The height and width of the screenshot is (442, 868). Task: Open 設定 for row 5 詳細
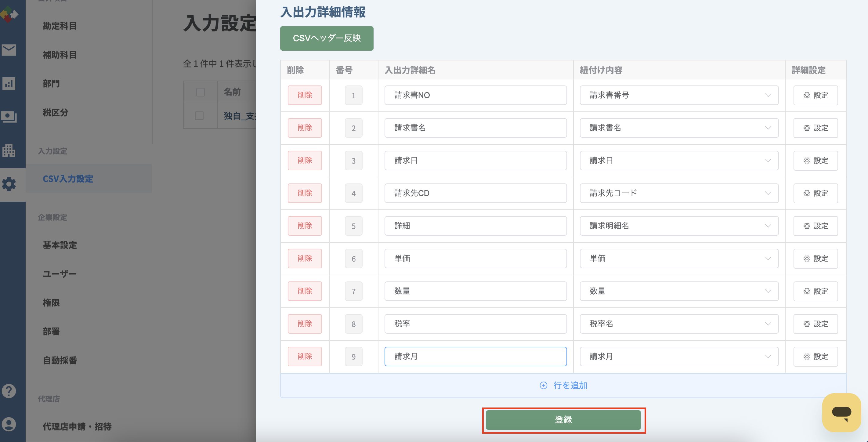(816, 226)
